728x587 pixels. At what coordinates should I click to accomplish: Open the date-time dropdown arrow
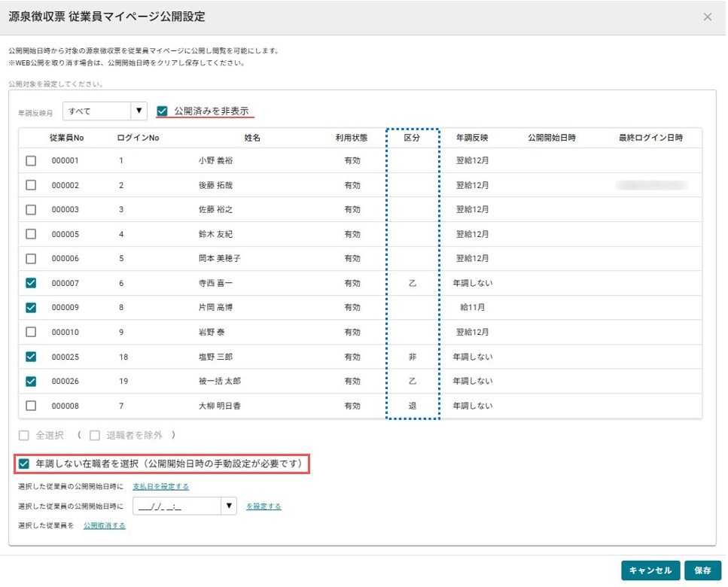pos(229,506)
